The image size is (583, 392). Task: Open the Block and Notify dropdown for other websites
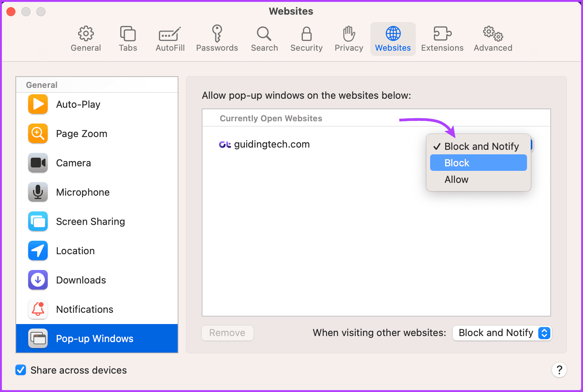click(x=502, y=333)
